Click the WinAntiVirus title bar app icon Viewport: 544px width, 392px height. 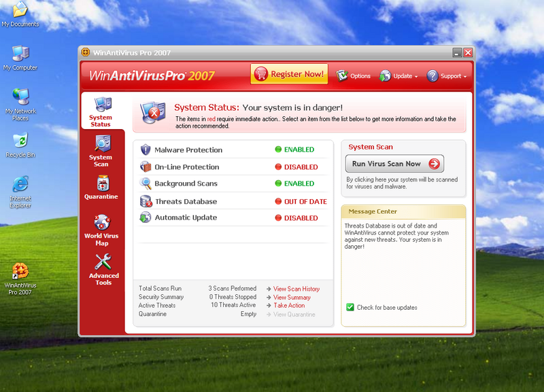(x=85, y=52)
